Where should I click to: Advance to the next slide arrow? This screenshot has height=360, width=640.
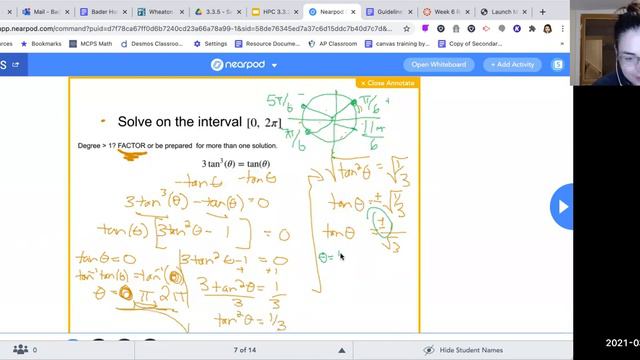[x=562, y=207]
